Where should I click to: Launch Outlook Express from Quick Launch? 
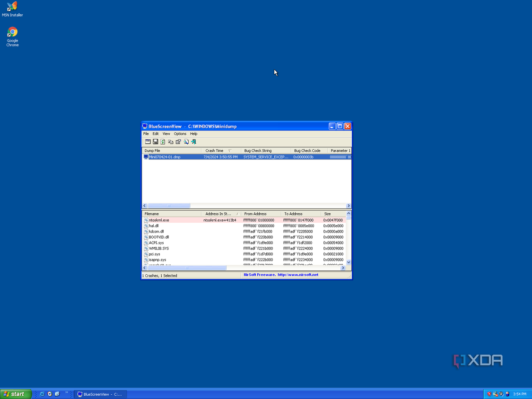point(57,394)
